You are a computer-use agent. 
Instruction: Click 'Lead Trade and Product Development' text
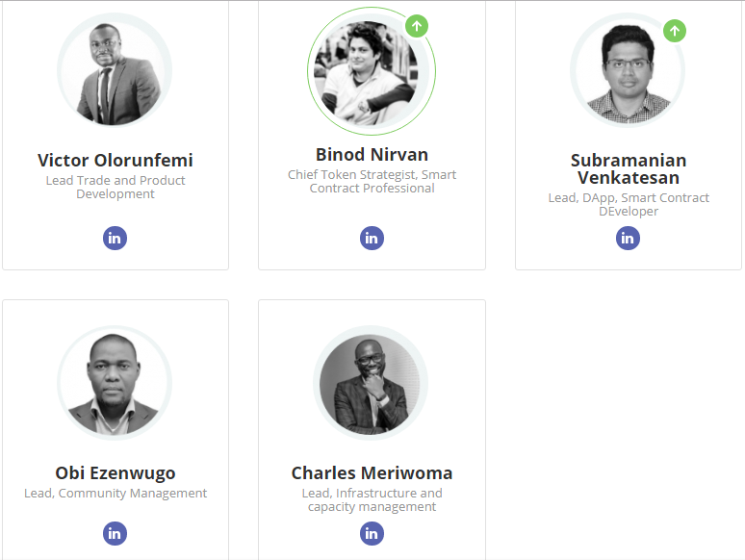click(116, 187)
